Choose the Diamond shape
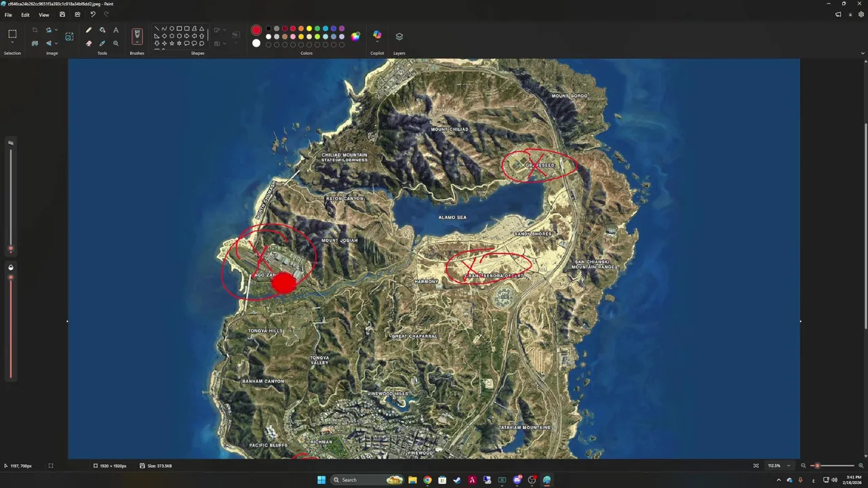This screenshot has height=488, width=868. pos(164,36)
